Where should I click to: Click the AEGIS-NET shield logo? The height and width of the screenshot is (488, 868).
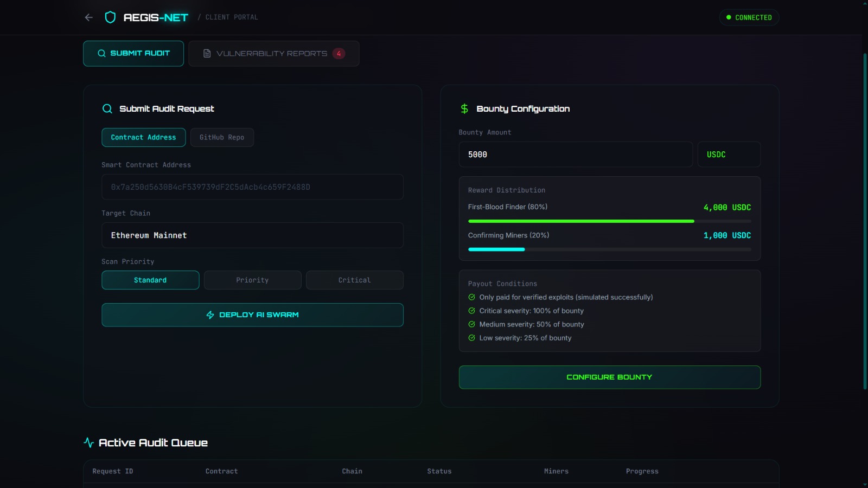(110, 17)
